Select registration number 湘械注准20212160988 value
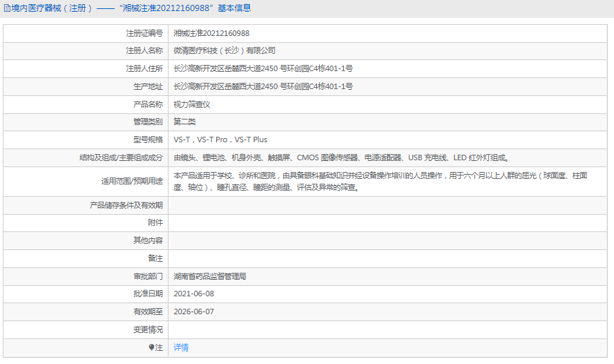This screenshot has height=364, width=614. point(211,33)
